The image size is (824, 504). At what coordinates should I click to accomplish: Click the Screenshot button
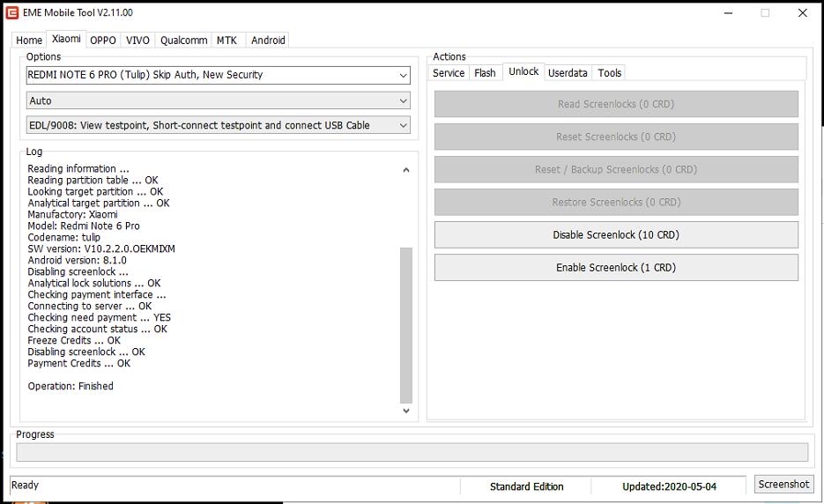point(783,484)
